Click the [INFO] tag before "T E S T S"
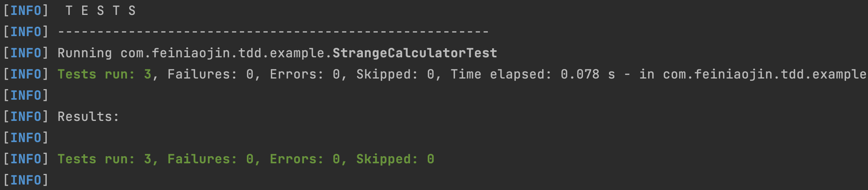This screenshot has width=868, height=190. click(x=26, y=11)
